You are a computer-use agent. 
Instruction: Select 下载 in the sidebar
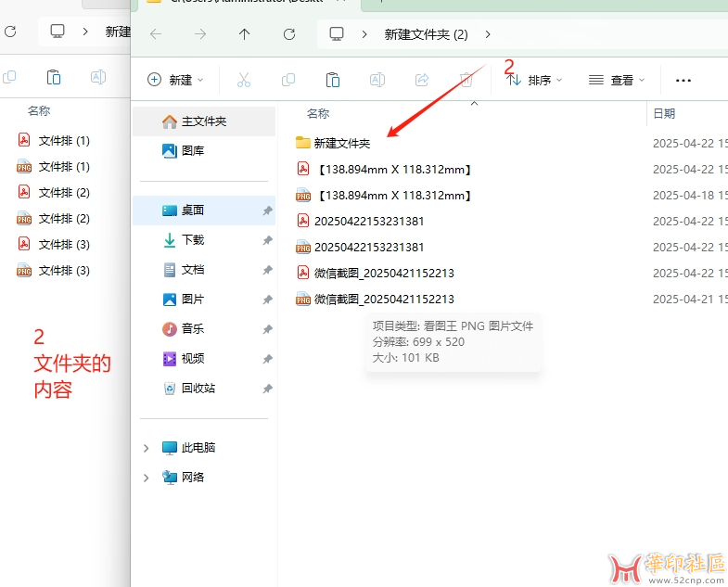click(193, 240)
